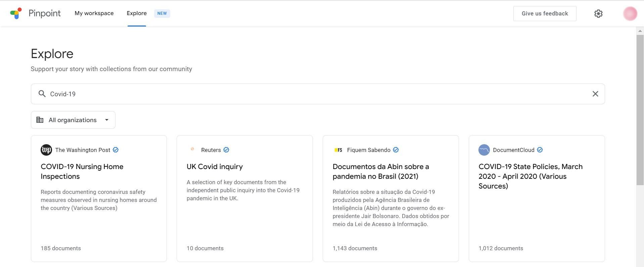Click The Washington Post organization name

point(83,150)
